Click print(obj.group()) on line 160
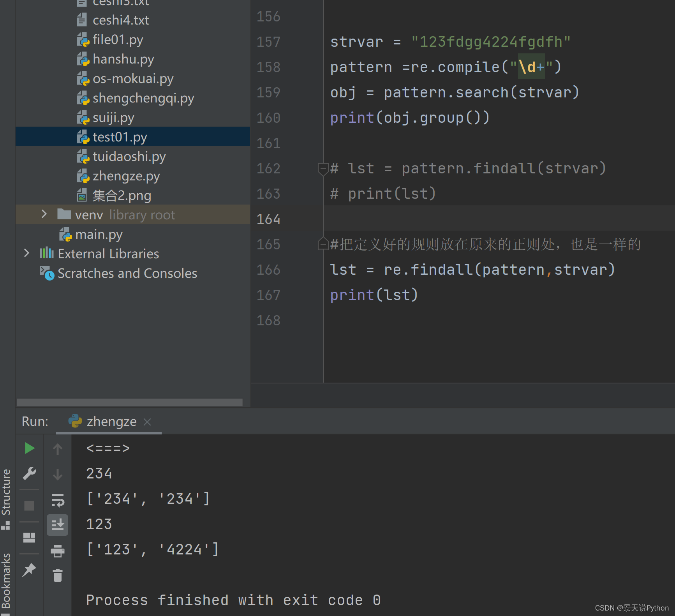 click(x=410, y=118)
